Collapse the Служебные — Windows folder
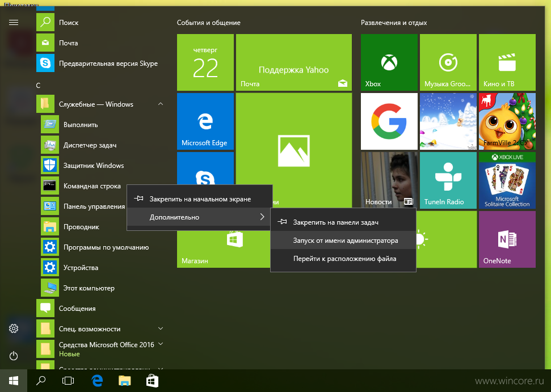The width and height of the screenshot is (551, 392). (x=161, y=104)
